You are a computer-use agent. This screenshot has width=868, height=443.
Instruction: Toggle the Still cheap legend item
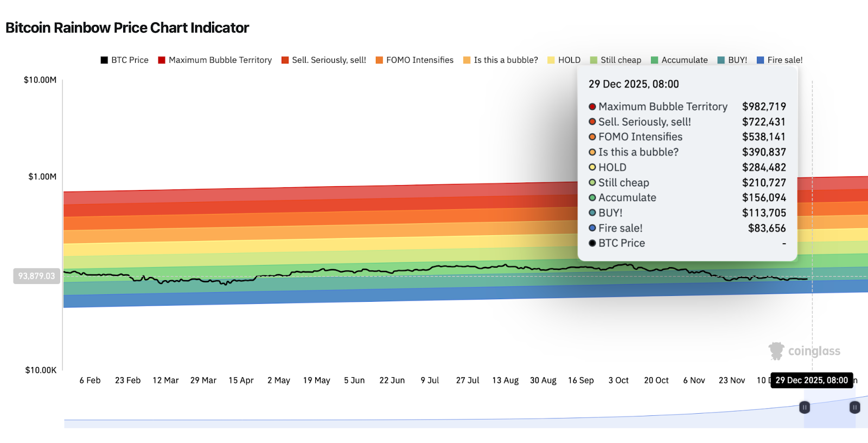[615, 60]
